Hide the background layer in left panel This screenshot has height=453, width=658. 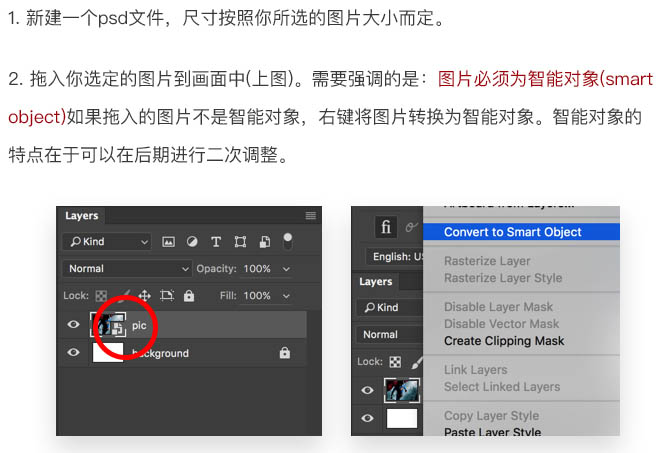pyautogui.click(x=73, y=352)
